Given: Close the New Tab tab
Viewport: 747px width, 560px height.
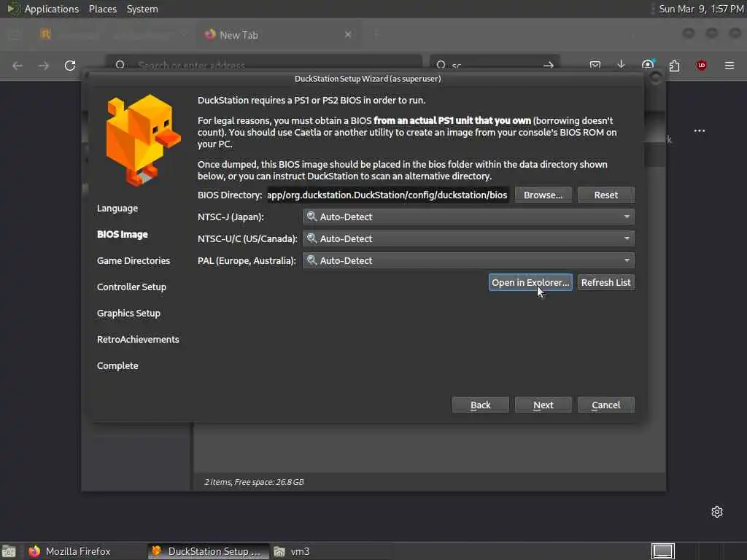Looking at the screenshot, I should pos(348,34).
